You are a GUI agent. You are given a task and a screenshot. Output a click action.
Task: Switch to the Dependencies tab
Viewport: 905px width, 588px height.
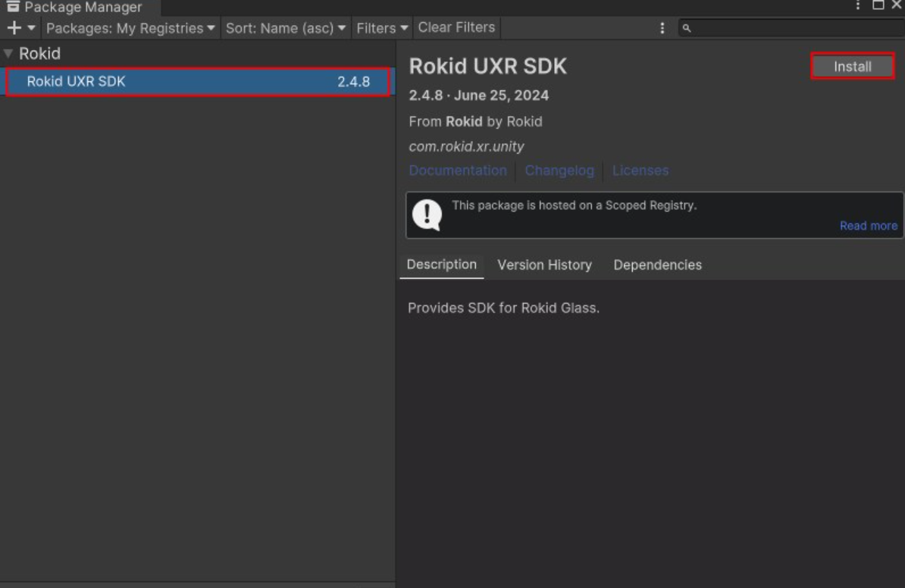[x=657, y=265]
